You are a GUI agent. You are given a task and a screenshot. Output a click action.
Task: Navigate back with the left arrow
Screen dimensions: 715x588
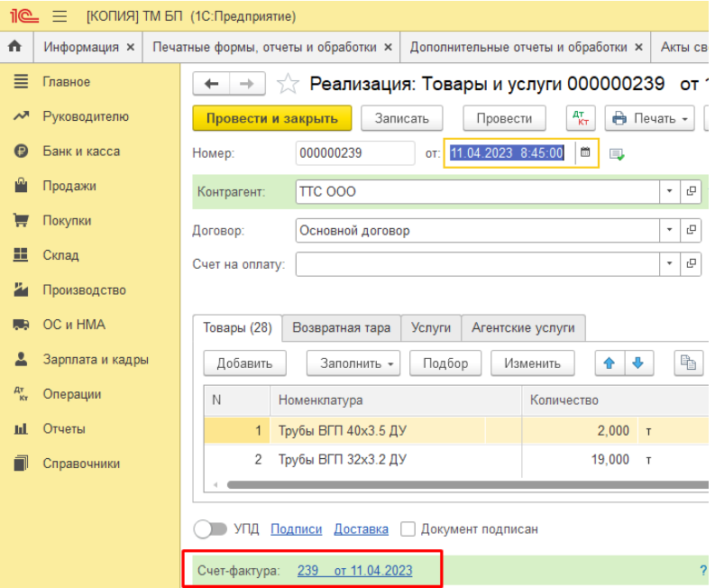(x=211, y=84)
